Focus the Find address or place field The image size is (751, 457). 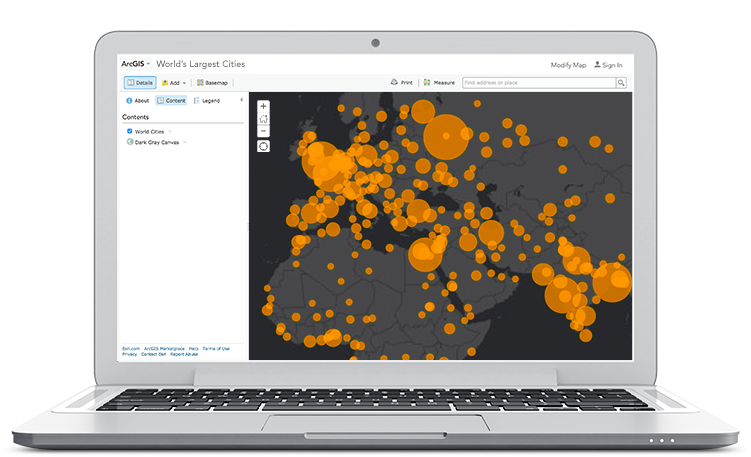tap(539, 83)
